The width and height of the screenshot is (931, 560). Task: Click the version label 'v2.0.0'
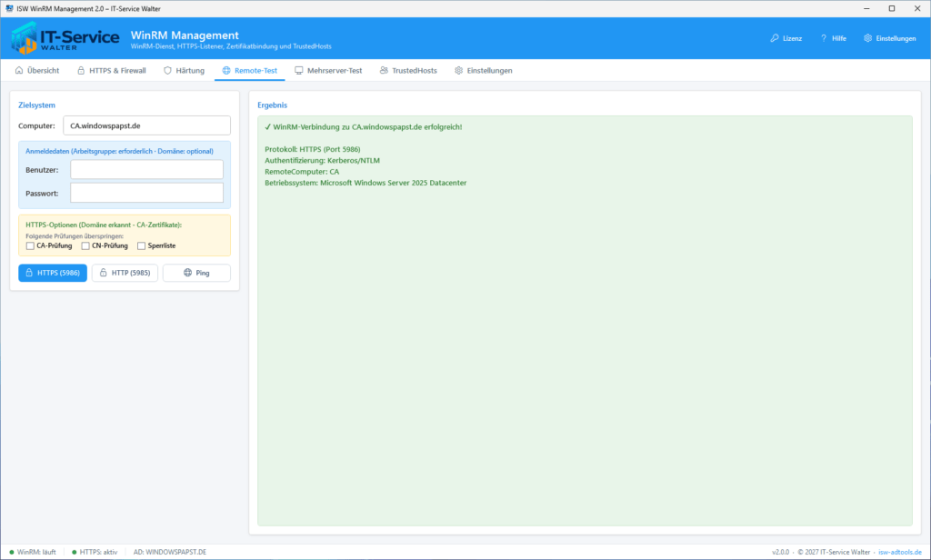781,552
